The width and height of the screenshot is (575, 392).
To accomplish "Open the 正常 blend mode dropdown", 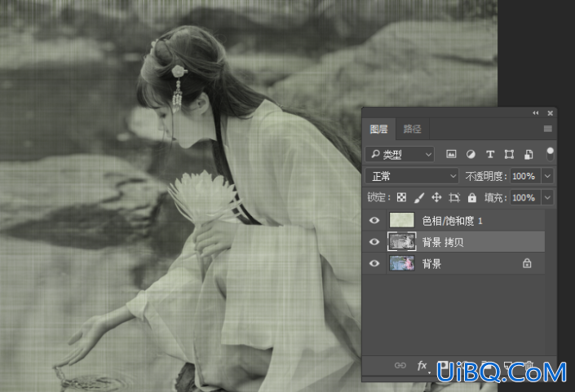I will [x=412, y=176].
